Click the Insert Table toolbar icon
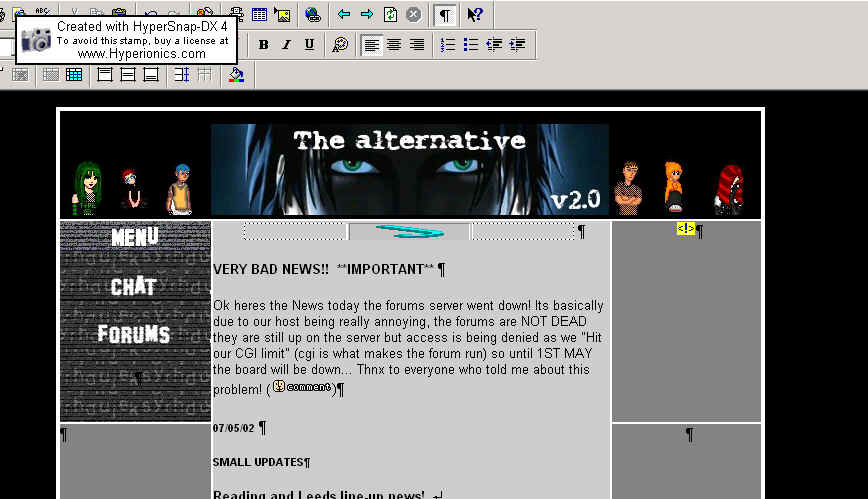Image resolution: width=868 pixels, height=499 pixels. (x=259, y=14)
